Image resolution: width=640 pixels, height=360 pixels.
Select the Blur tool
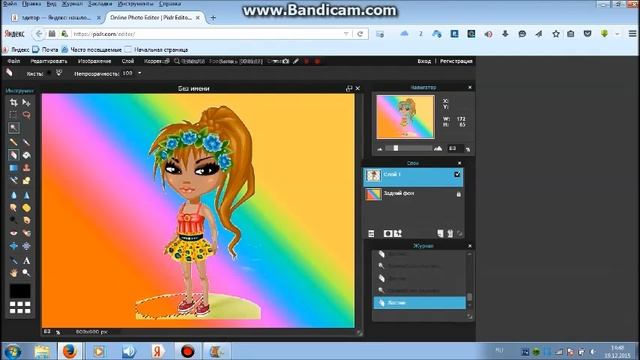13,195
